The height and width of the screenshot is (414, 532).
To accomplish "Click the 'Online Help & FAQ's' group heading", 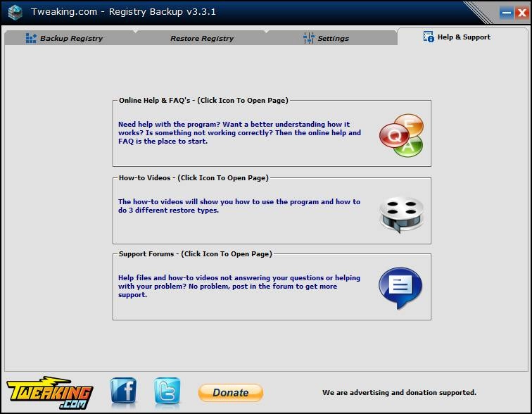I will click(203, 101).
